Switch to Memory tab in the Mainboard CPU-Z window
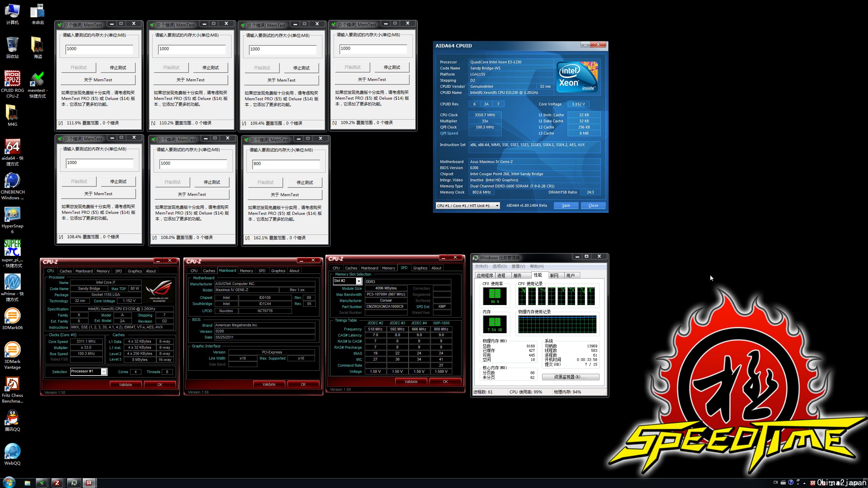The height and width of the screenshot is (488, 868). pos(246,271)
